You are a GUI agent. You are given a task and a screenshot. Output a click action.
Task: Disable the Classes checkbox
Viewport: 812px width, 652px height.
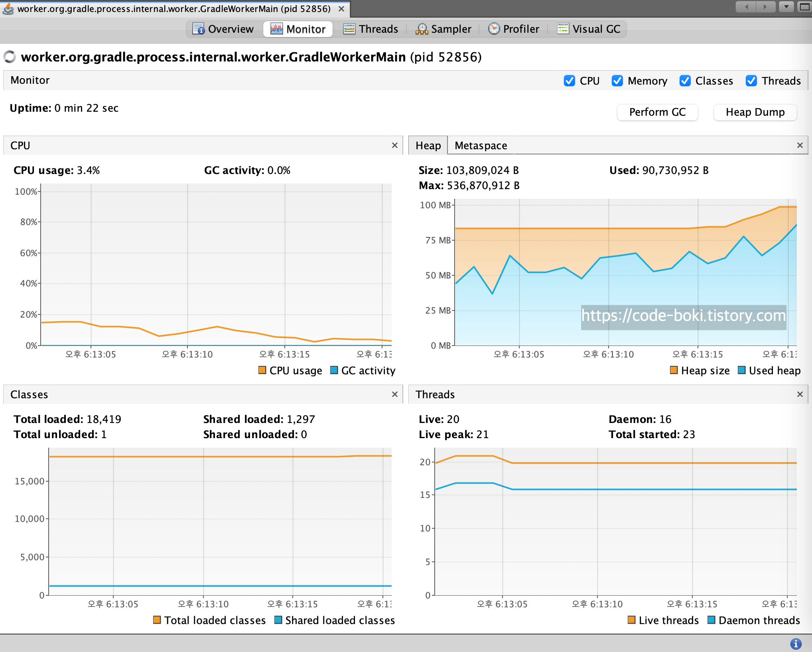[685, 81]
